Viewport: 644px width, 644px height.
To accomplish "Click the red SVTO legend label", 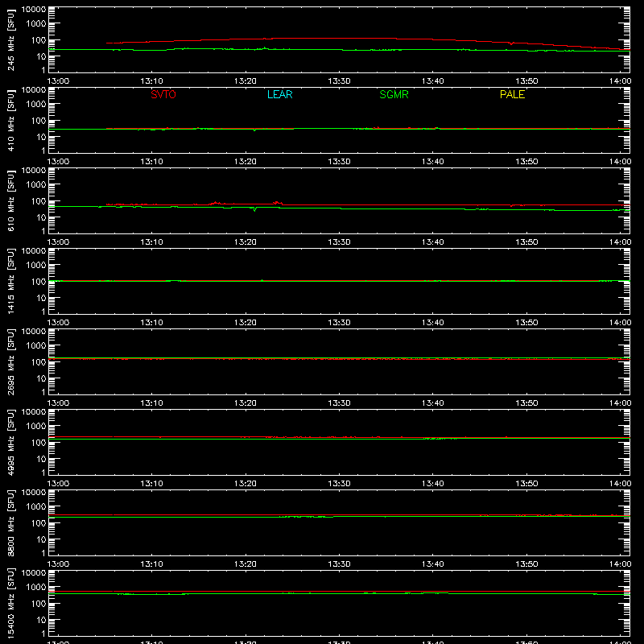I will [x=163, y=94].
